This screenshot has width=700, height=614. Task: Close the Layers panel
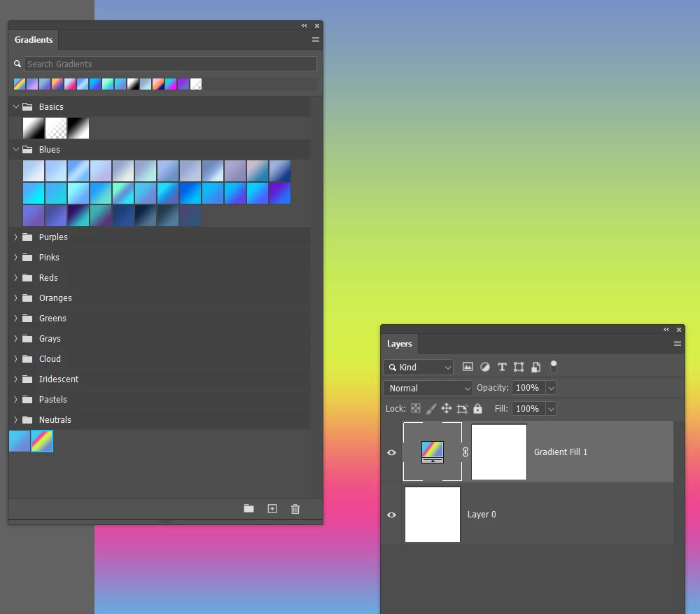[x=679, y=330]
